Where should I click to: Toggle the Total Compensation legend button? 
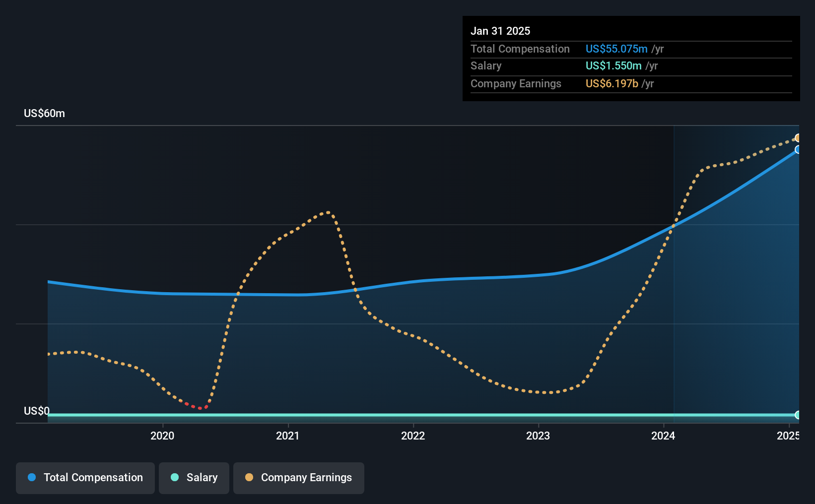(x=85, y=478)
